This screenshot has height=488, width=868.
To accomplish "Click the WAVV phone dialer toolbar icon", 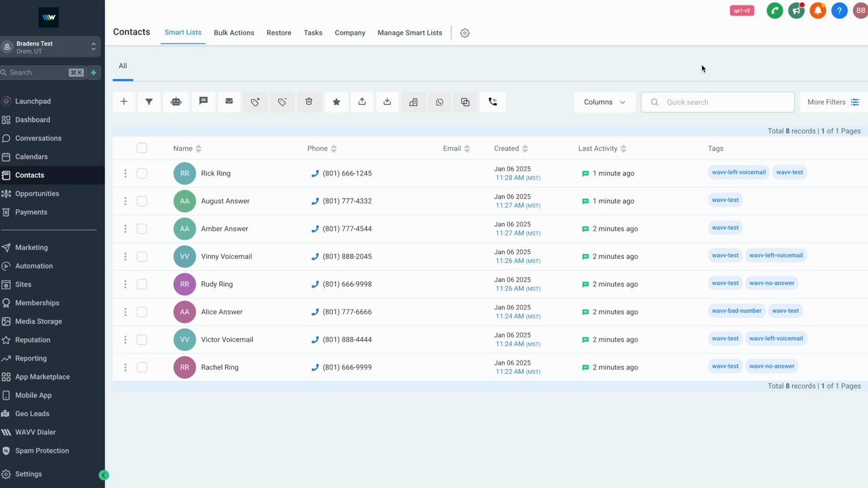I will coord(493,102).
